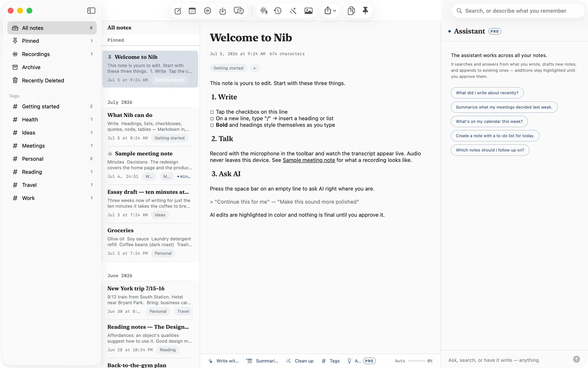
Task: Open the Groceries note in the list
Action: coord(150,242)
